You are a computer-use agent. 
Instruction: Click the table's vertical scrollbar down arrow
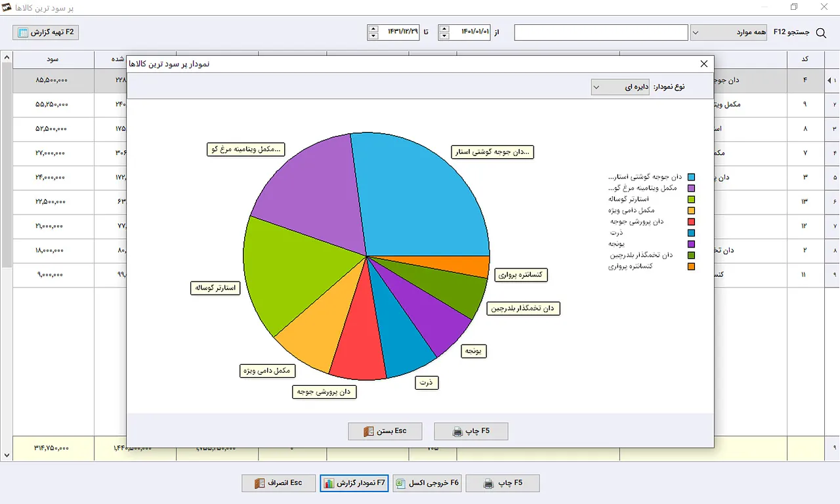point(7,455)
